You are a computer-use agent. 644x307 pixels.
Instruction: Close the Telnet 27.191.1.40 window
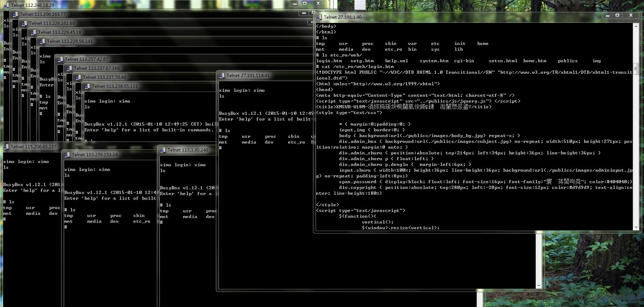pos(631,15)
